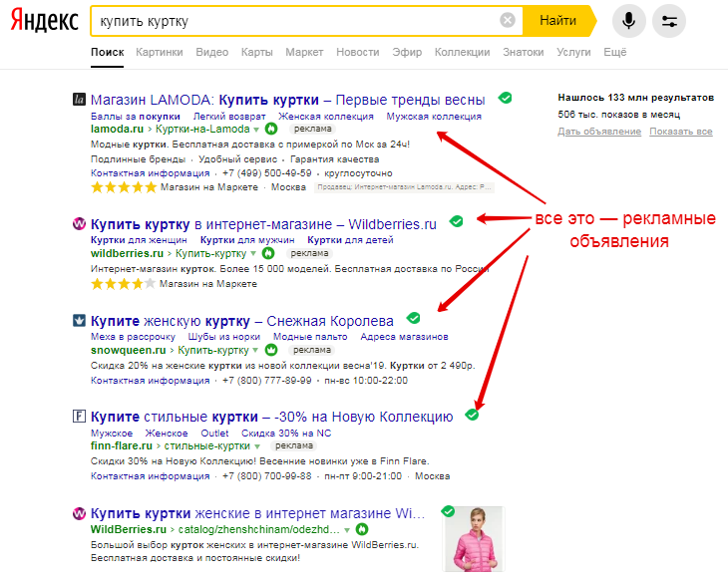Open the Ещё more menu
728x582 pixels.
[x=614, y=52]
